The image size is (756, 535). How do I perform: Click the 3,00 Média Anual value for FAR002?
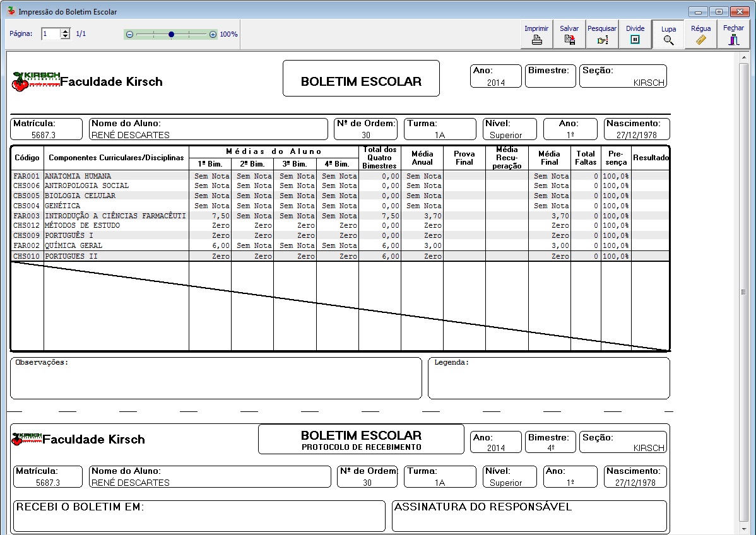[432, 246]
